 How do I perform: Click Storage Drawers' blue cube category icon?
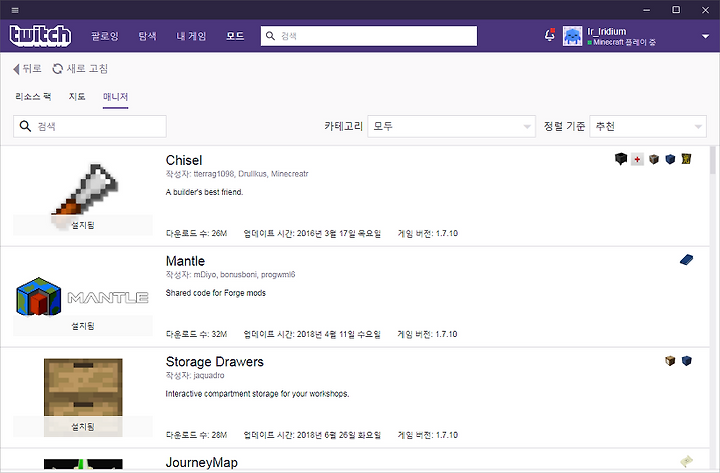point(686,361)
